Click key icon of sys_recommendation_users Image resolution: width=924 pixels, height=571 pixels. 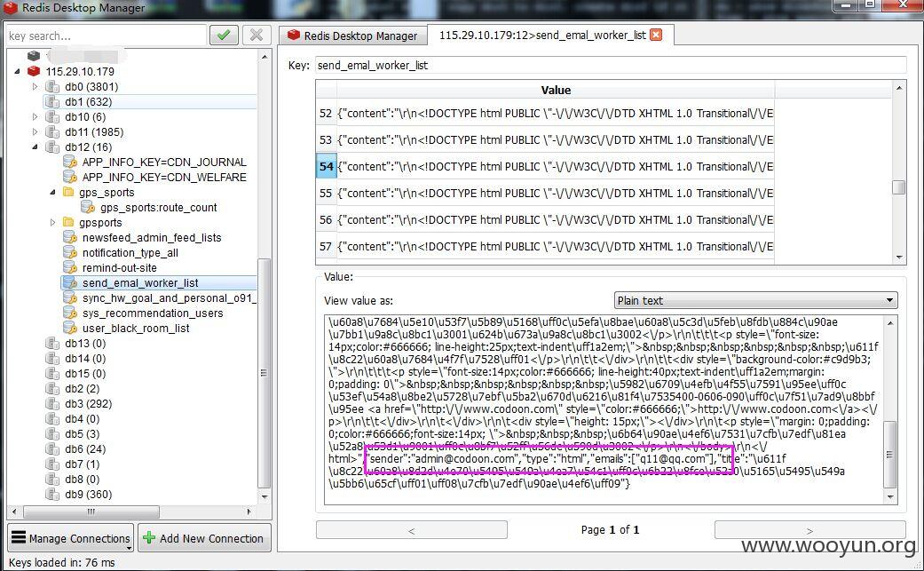click(x=70, y=313)
